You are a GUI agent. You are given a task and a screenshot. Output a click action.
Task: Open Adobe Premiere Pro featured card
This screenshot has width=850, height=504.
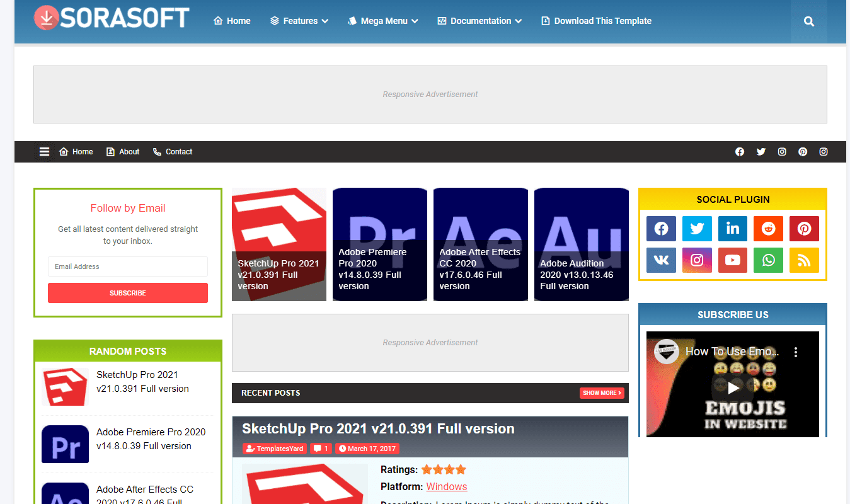[380, 244]
